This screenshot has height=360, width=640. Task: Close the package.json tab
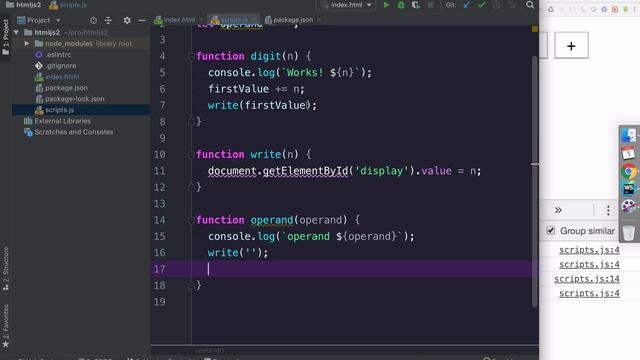319,20
